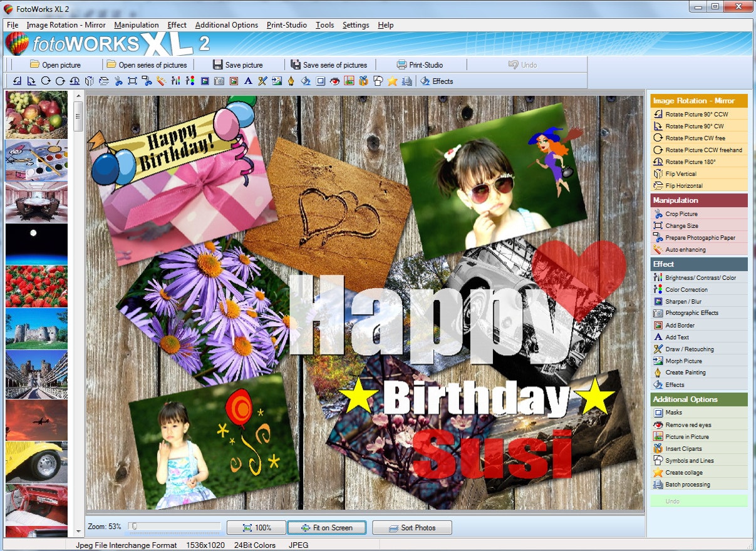Click the Rotate 90° CW toolbar icon
The height and width of the screenshot is (551, 756).
click(31, 81)
